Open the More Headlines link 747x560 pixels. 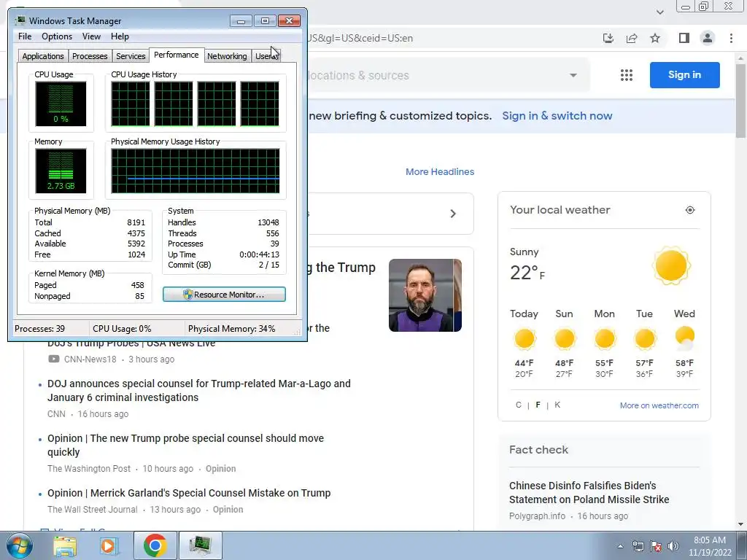[x=440, y=172]
